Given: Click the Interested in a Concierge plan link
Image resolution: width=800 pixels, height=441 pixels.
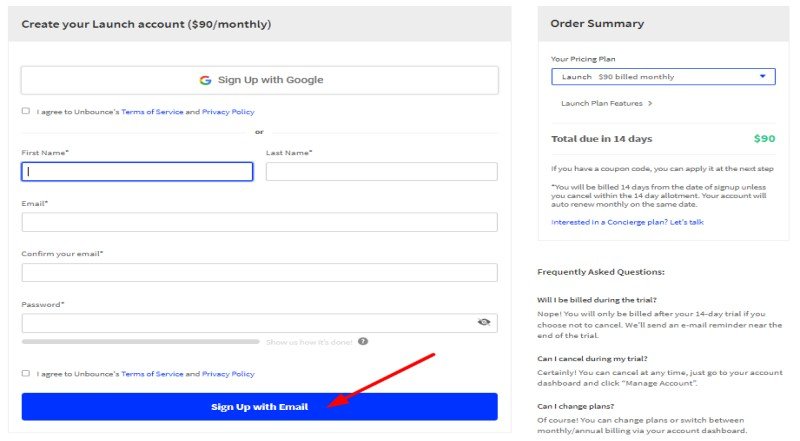Looking at the screenshot, I should pos(627,222).
